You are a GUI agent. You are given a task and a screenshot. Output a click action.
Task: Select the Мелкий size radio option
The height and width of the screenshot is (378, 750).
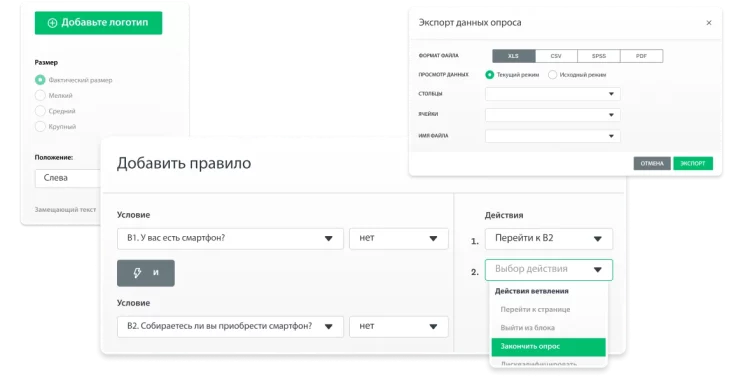pos(40,95)
